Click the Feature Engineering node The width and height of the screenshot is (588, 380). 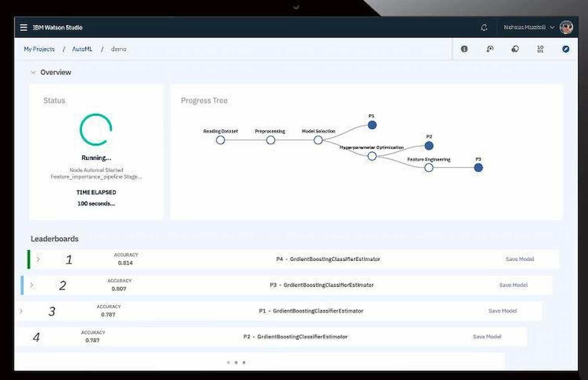tap(429, 167)
